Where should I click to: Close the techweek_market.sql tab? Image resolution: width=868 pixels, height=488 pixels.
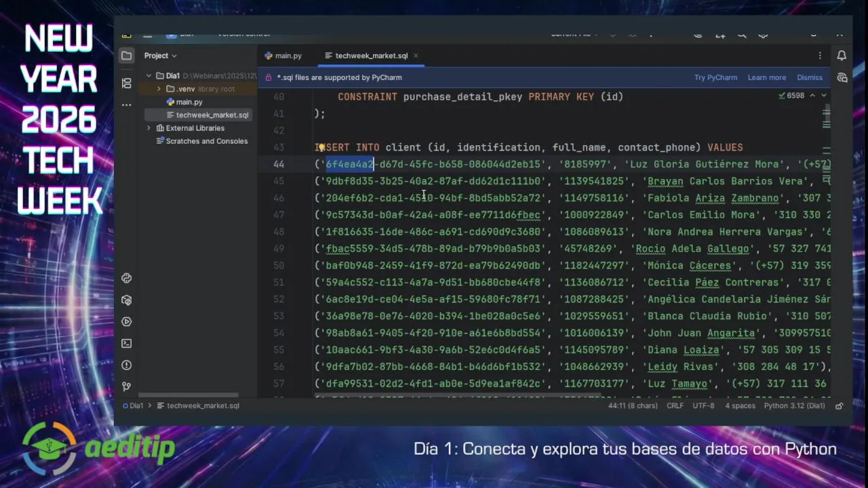[x=416, y=56]
